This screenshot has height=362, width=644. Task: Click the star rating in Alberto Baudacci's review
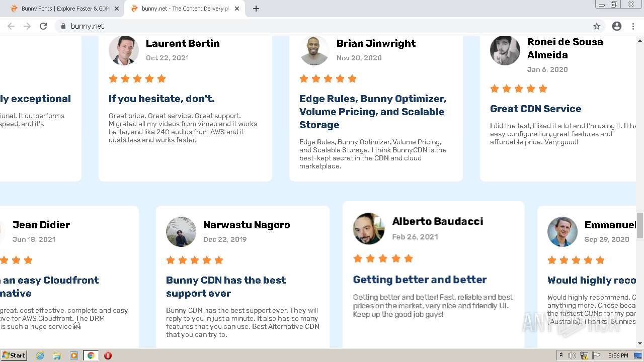tap(383, 258)
